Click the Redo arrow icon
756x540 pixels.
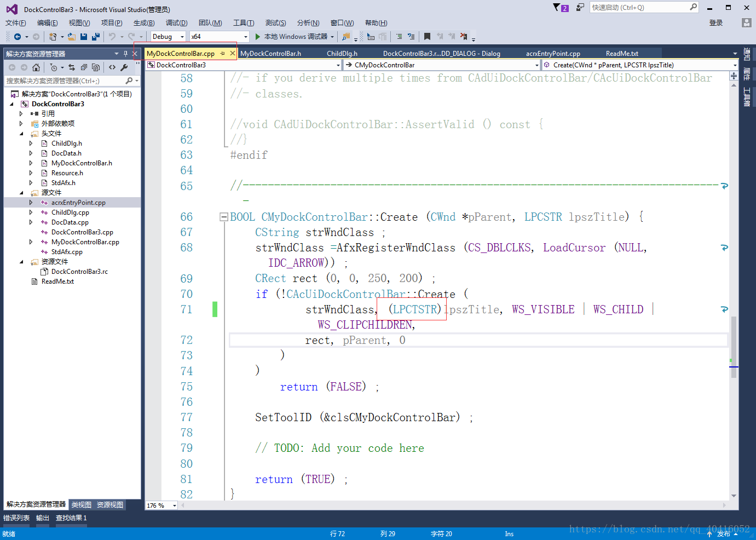coord(131,37)
